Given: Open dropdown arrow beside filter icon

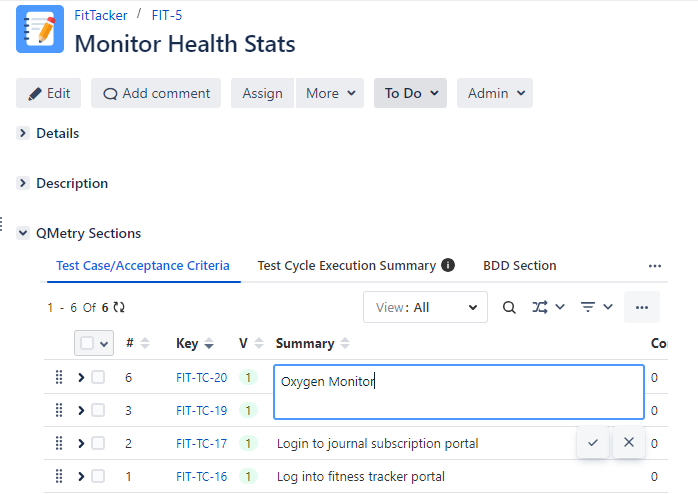Looking at the screenshot, I should (608, 307).
